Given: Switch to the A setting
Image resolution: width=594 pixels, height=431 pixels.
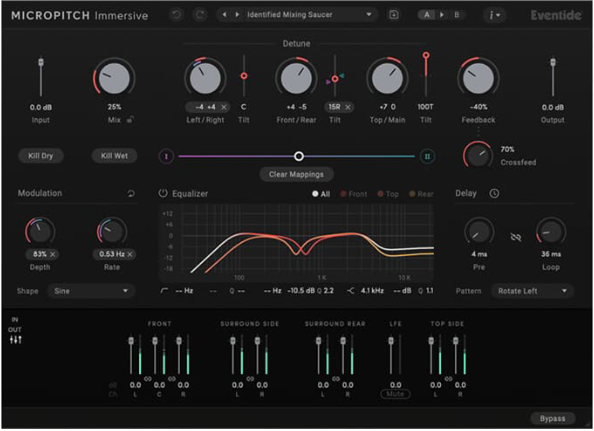Looking at the screenshot, I should 427,15.
